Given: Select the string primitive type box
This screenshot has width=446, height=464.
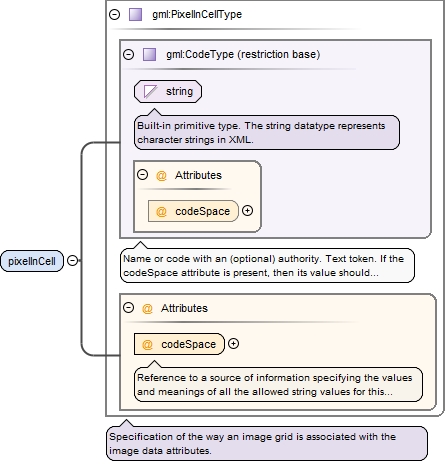Looking at the screenshot, I should 168,91.
